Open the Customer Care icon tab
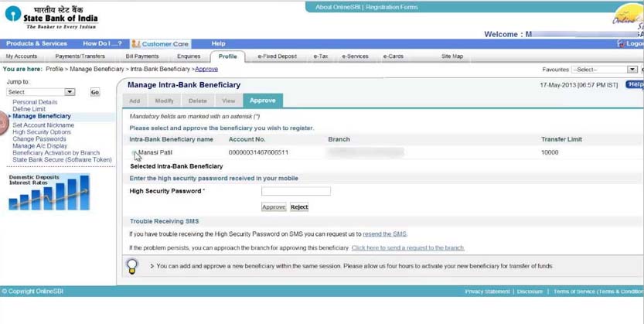Viewport: 644px width, 324px height. pos(160,43)
